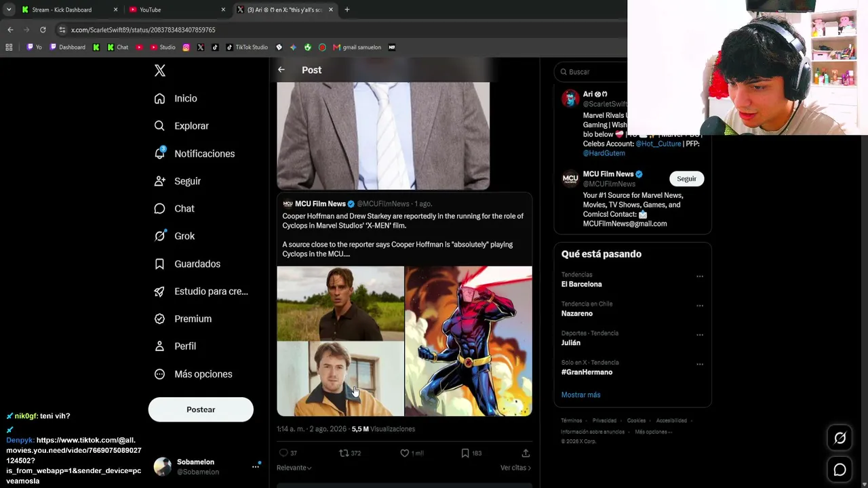Switch to Stream - Kick Dashboard tab
The height and width of the screenshot is (488, 868).
click(x=69, y=9)
